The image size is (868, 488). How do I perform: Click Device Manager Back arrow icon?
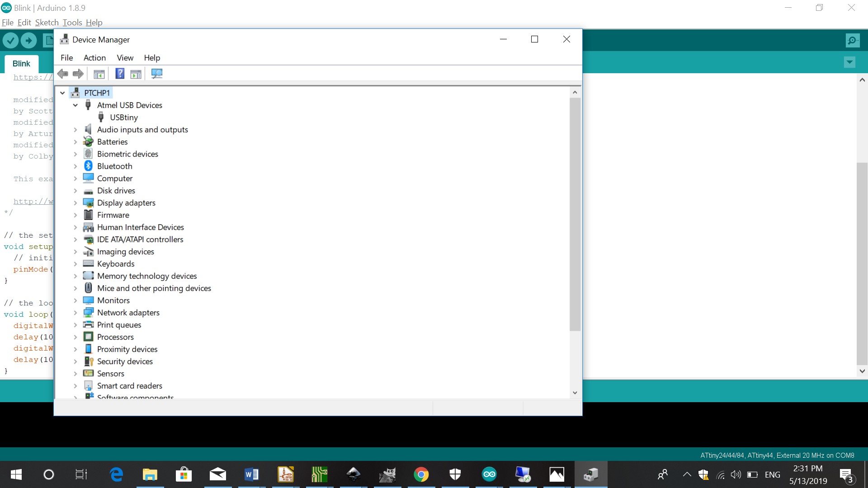63,74
